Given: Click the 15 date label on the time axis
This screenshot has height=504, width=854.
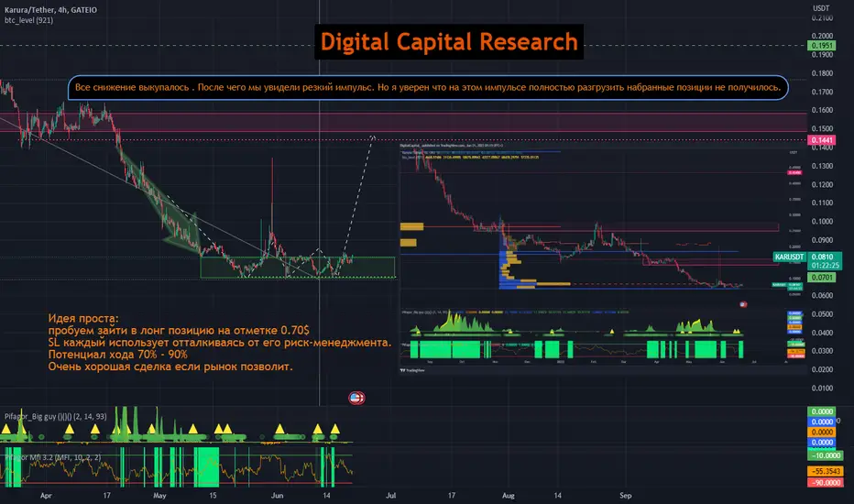Looking at the screenshot, I should pyautogui.click(x=213, y=495).
